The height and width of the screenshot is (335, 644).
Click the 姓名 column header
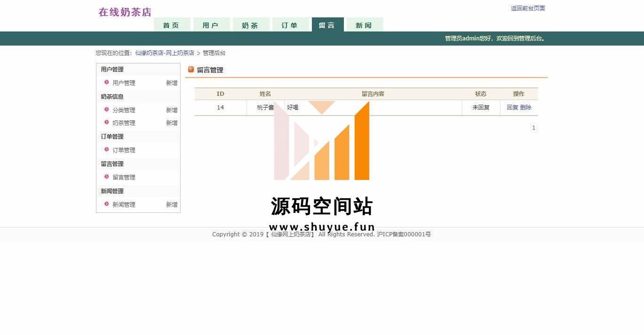[x=265, y=94]
